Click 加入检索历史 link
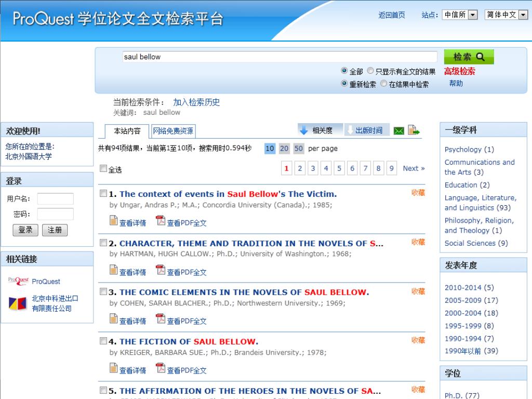Screen dimensions: 532x399 (196, 102)
